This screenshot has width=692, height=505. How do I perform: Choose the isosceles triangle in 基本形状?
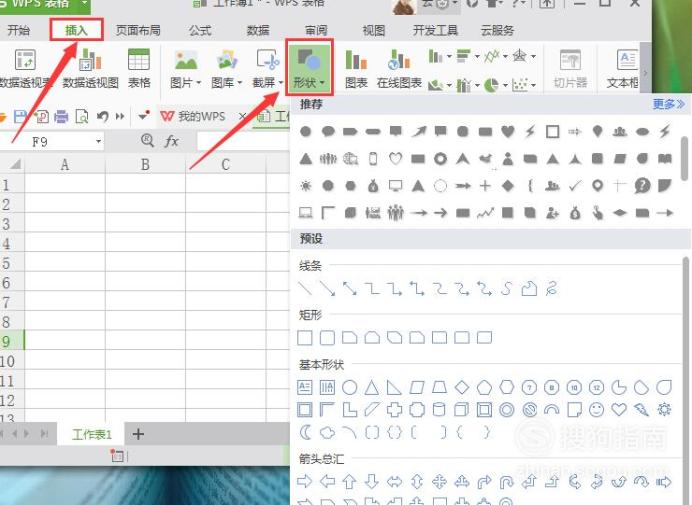(x=372, y=387)
